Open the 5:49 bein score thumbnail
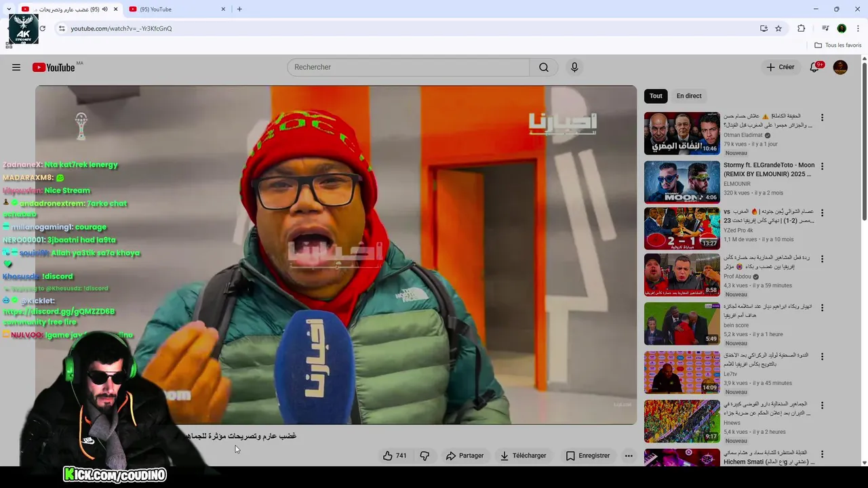 tap(682, 323)
